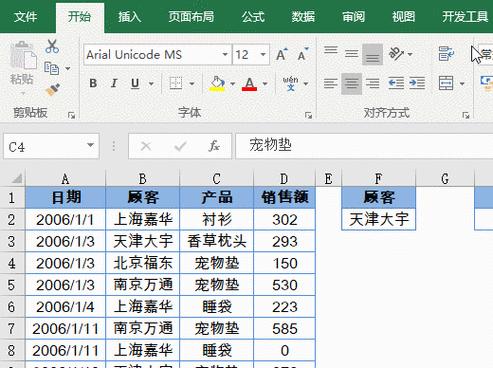Click the Insert Function fx button

(214, 146)
